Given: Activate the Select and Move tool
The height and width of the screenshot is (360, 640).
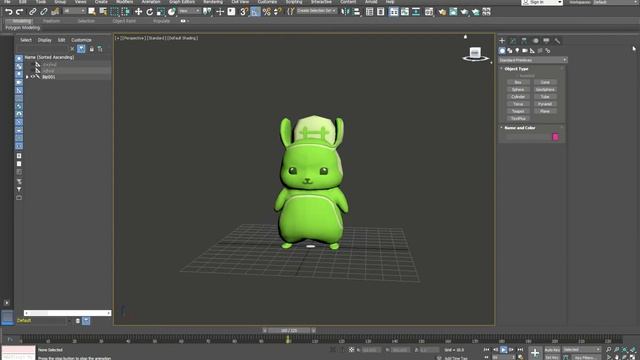Looking at the screenshot, I should (138, 12).
